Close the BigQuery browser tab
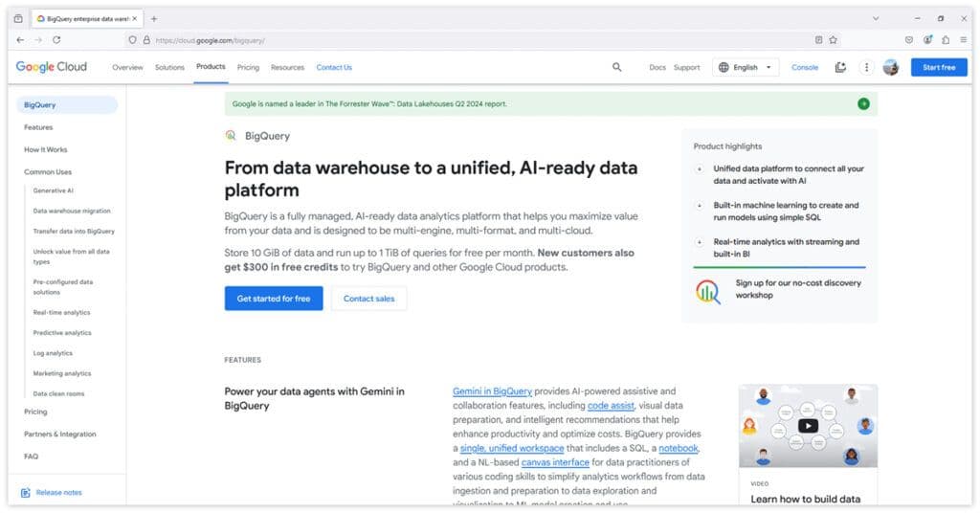The height and width of the screenshot is (513, 980). point(134,19)
